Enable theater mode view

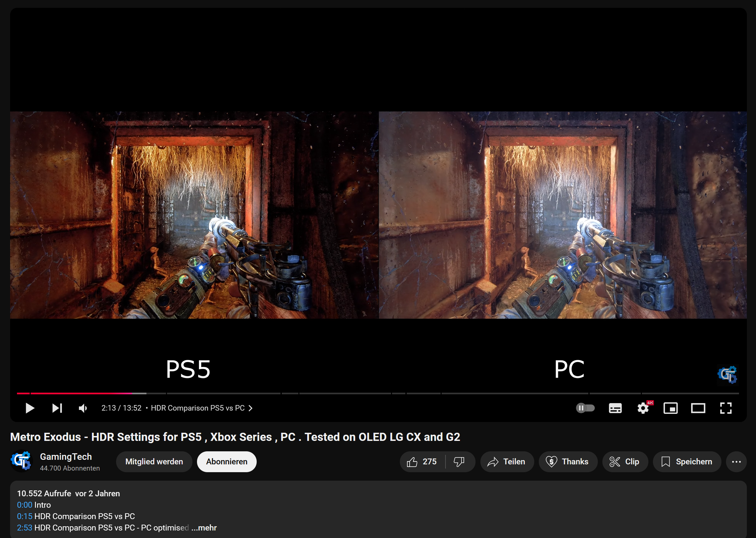click(698, 408)
